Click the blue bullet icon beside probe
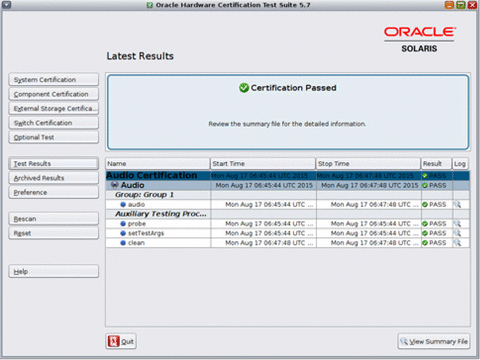 [123, 224]
